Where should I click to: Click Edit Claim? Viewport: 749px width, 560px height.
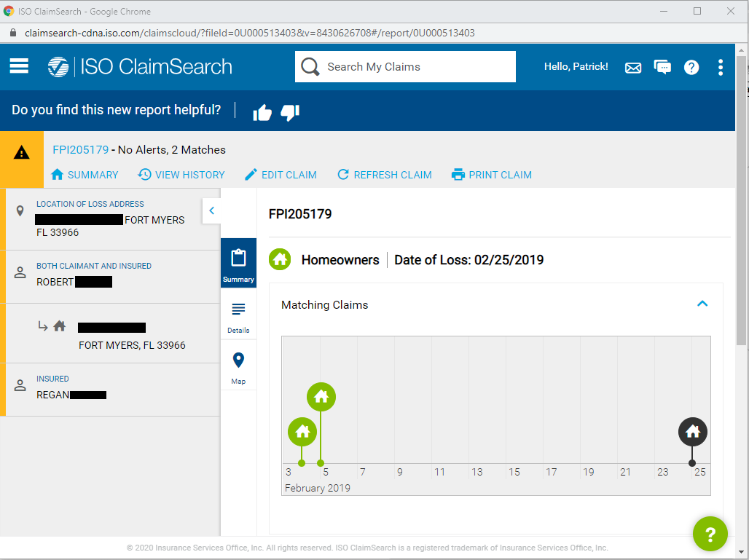[281, 175]
